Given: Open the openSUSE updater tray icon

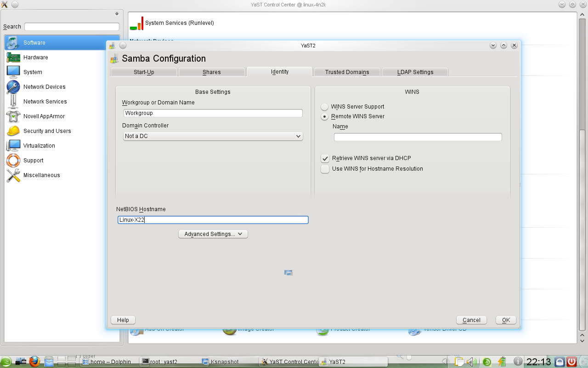Looking at the screenshot, I should (x=487, y=362).
